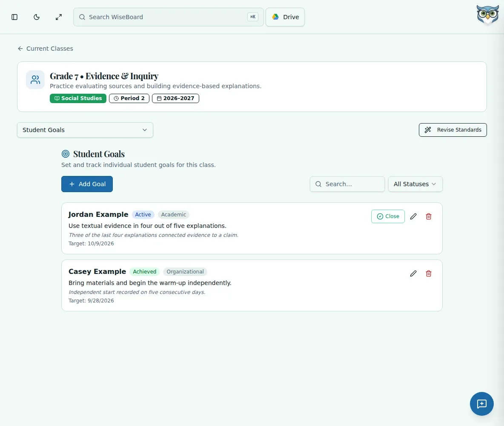This screenshot has width=504, height=426.
Task: Click the Achieved status badge
Action: point(145,271)
